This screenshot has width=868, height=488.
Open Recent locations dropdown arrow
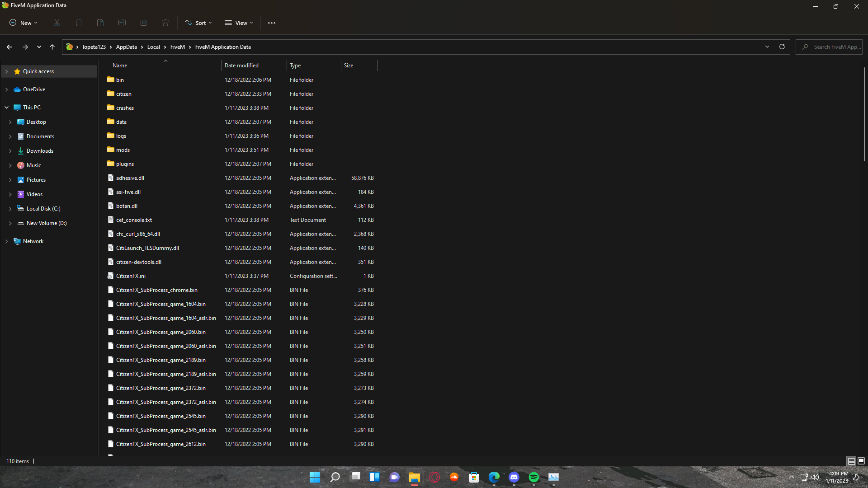(39, 47)
